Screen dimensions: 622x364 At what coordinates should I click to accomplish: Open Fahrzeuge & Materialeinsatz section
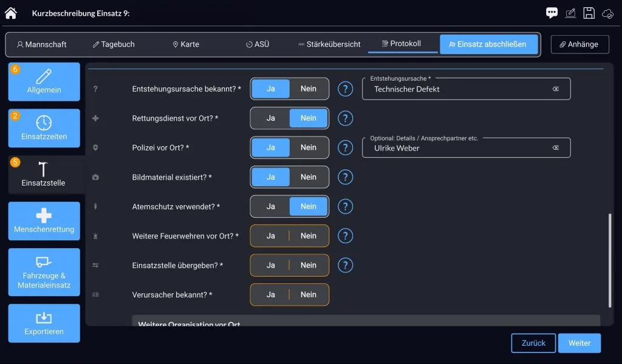coord(44,272)
